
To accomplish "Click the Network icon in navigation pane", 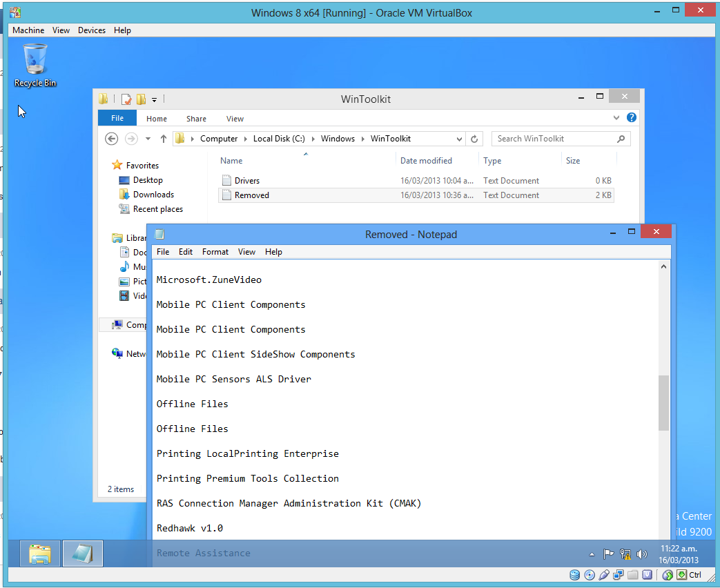I will [117, 353].
